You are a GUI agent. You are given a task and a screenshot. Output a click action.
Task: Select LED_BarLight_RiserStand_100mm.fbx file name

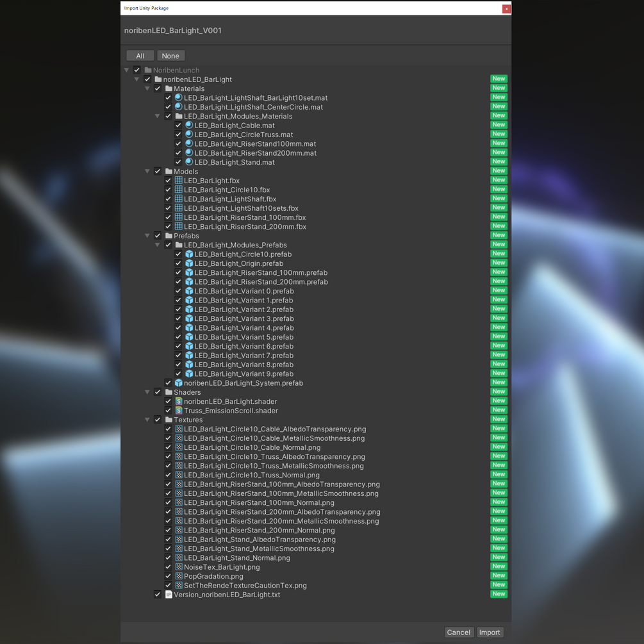click(245, 217)
